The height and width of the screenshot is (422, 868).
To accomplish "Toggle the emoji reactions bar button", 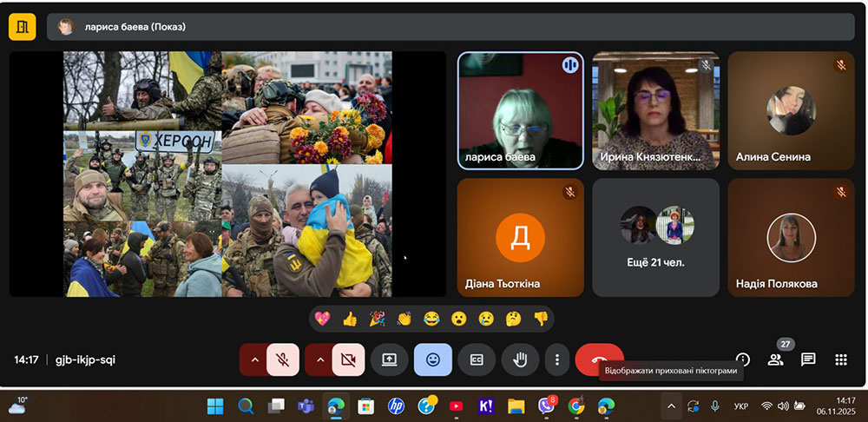I will [x=432, y=359].
